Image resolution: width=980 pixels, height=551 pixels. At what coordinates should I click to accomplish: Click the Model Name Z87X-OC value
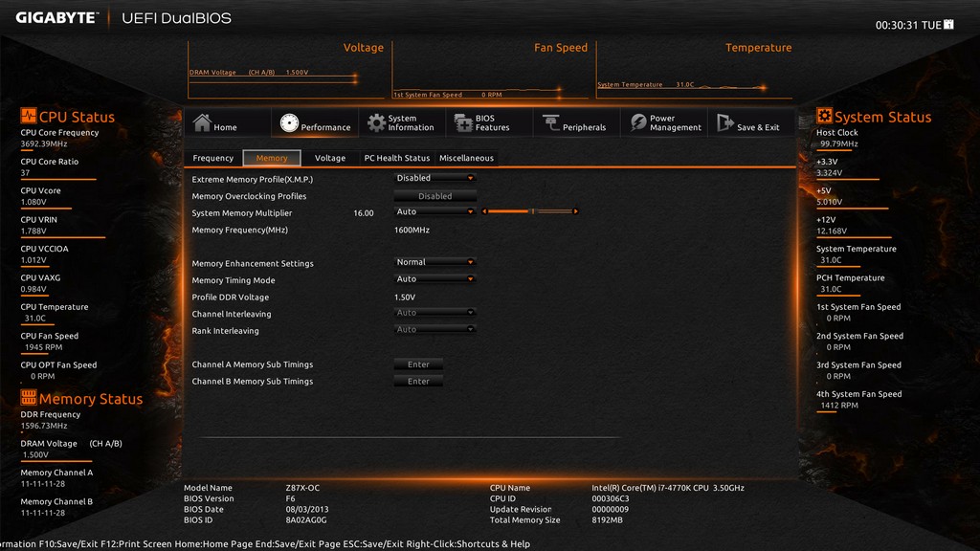(302, 488)
